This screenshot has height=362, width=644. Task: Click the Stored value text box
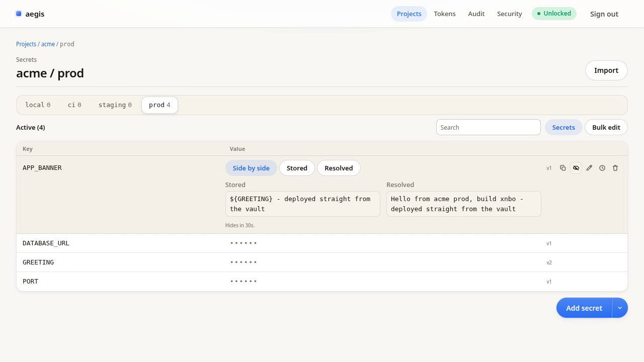coord(303,204)
